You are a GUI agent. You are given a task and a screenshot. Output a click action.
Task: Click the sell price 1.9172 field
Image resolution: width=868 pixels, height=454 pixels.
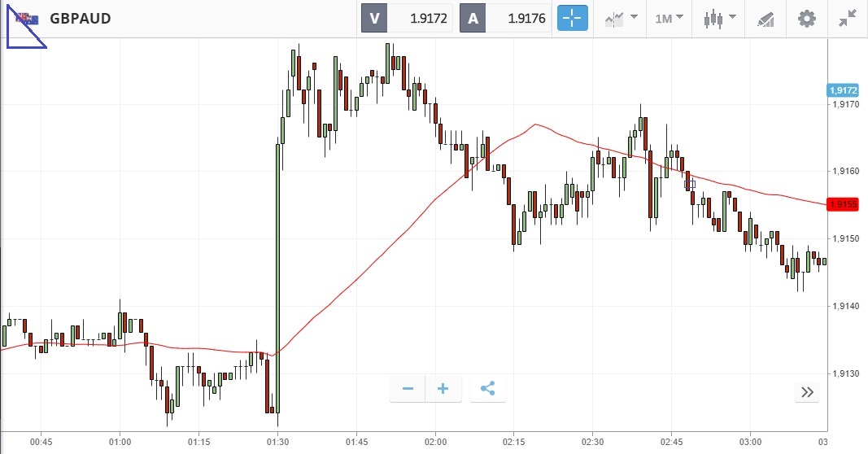[421, 18]
